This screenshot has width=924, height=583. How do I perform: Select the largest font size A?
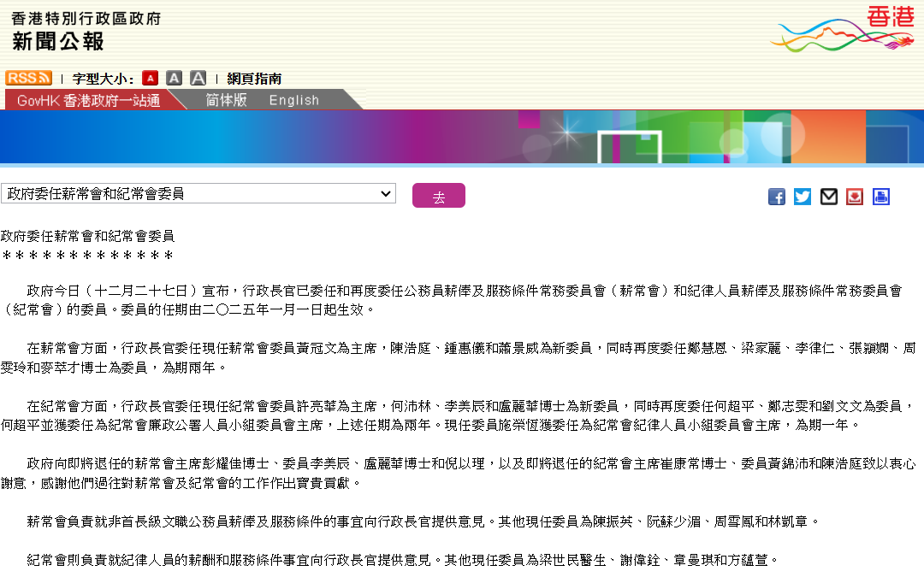[x=198, y=79]
